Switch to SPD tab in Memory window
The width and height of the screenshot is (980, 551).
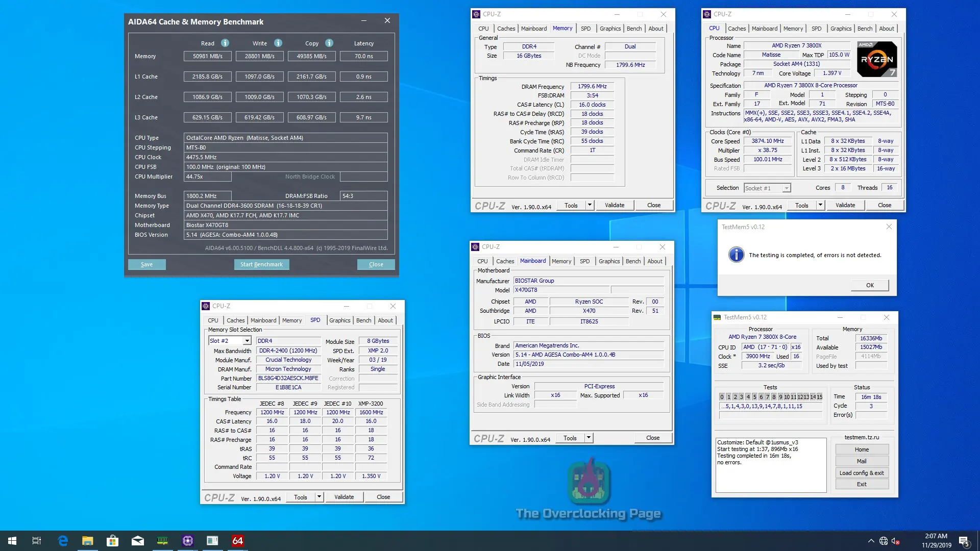point(585,29)
